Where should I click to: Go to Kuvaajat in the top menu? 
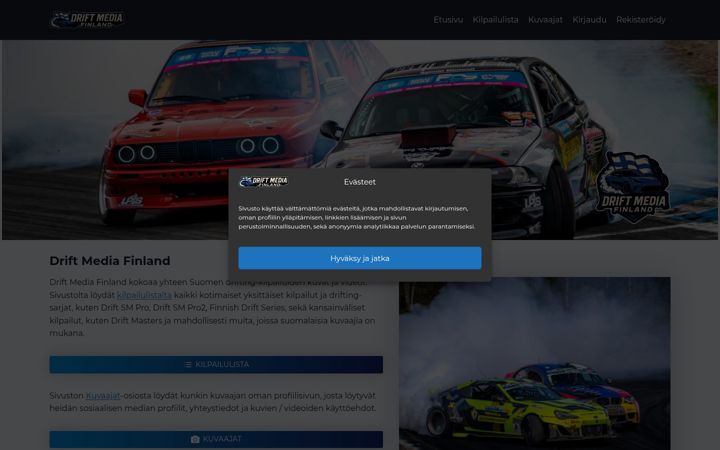click(x=545, y=20)
